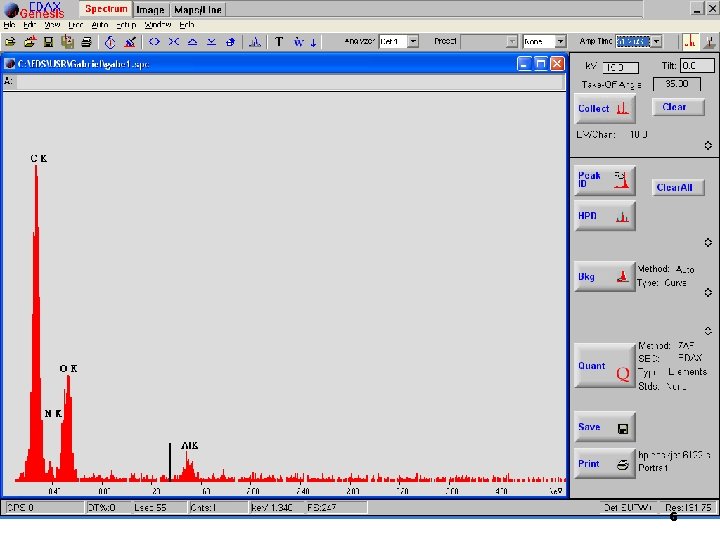This screenshot has width=720, height=540.
Task: Click the Bkg background button
Action: tap(605, 276)
